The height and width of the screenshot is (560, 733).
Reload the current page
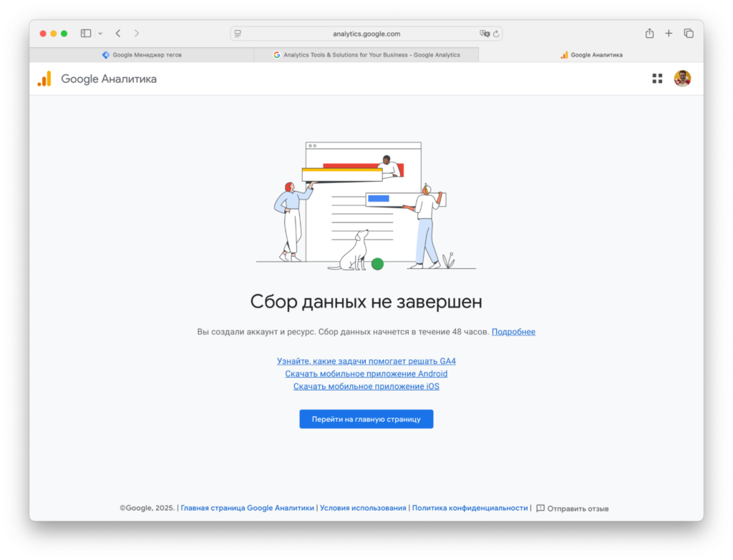coord(496,34)
